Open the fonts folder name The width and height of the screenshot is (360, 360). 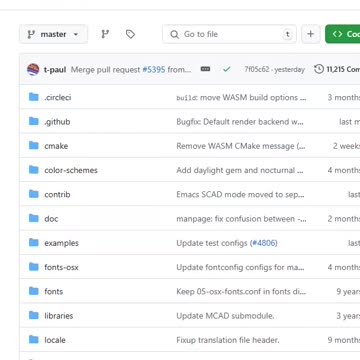(54, 292)
